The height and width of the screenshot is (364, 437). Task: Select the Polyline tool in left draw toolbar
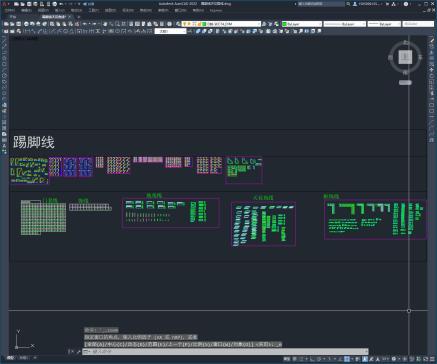(x=4, y=51)
